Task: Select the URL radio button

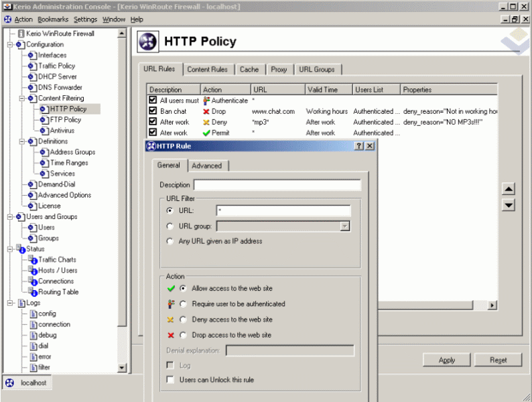Action: point(170,210)
